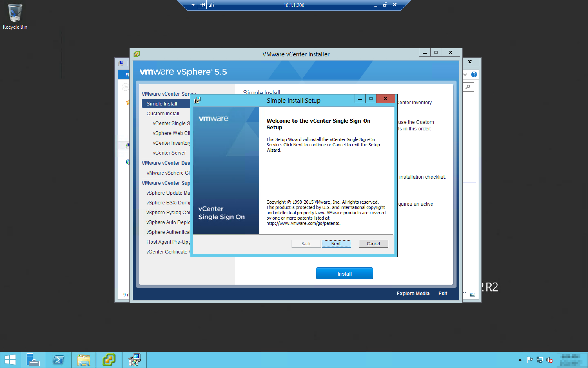Expand ribbon chevron in Explorer window
The image size is (588, 368).
465,74
